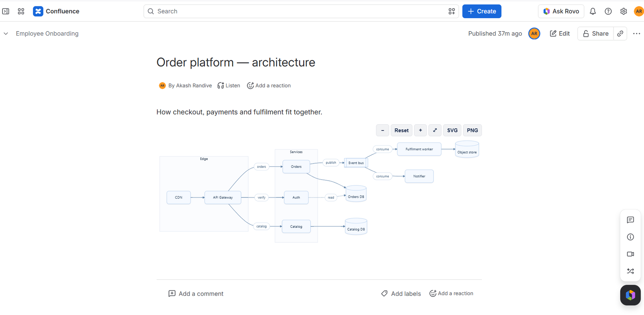Zoom out the diagram with minus

point(383,130)
